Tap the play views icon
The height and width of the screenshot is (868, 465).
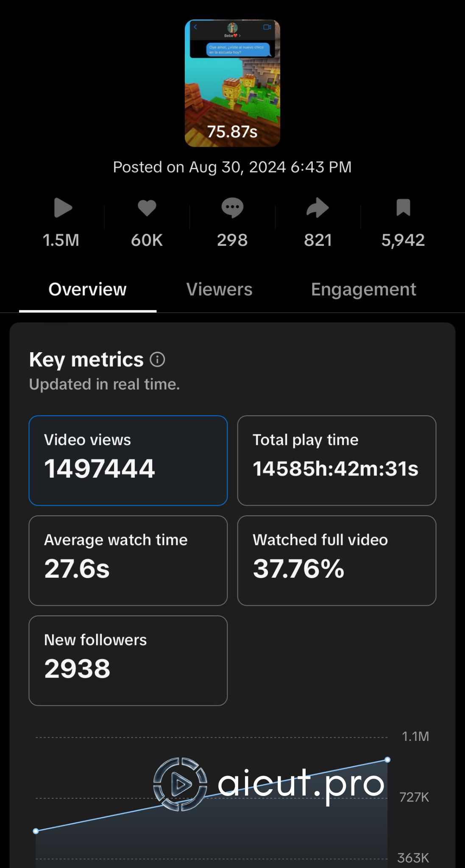(63, 208)
